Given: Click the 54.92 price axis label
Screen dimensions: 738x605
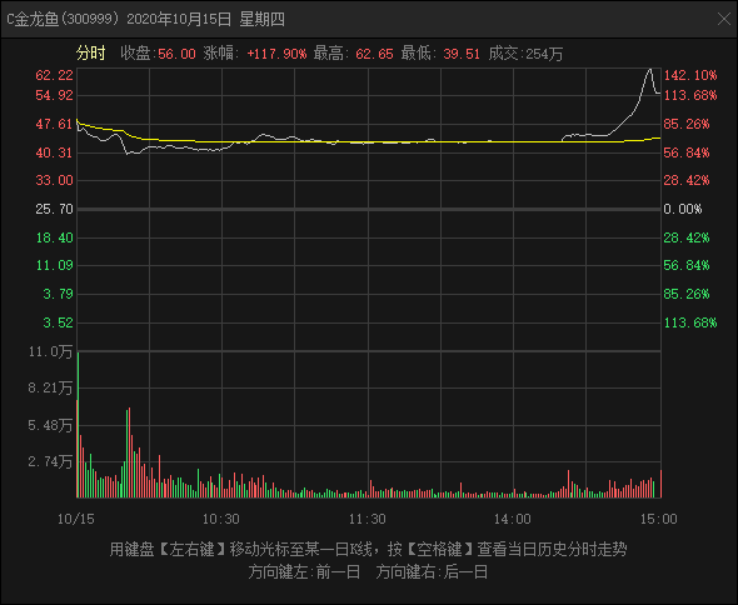Looking at the screenshot, I should (x=55, y=95).
